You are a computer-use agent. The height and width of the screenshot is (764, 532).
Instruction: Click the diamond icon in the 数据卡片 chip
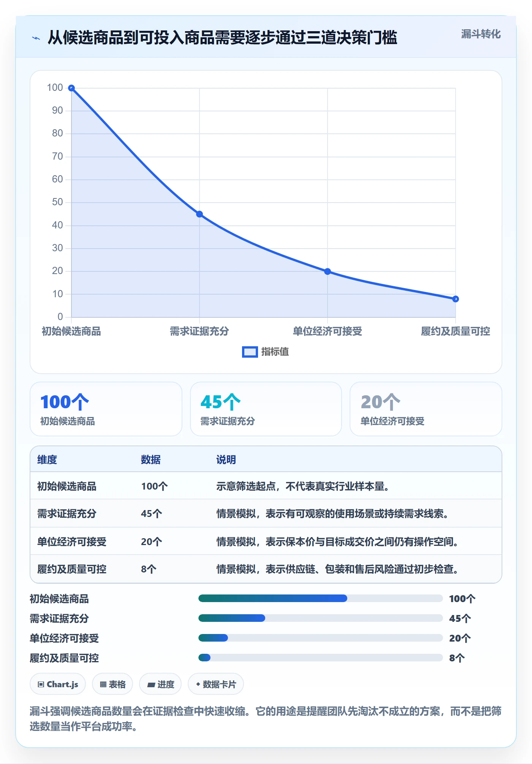pos(198,685)
